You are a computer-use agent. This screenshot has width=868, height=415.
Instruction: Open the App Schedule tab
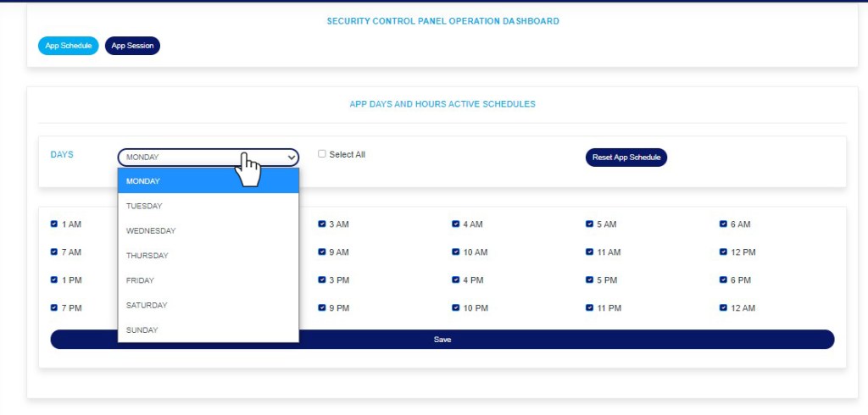coord(69,46)
